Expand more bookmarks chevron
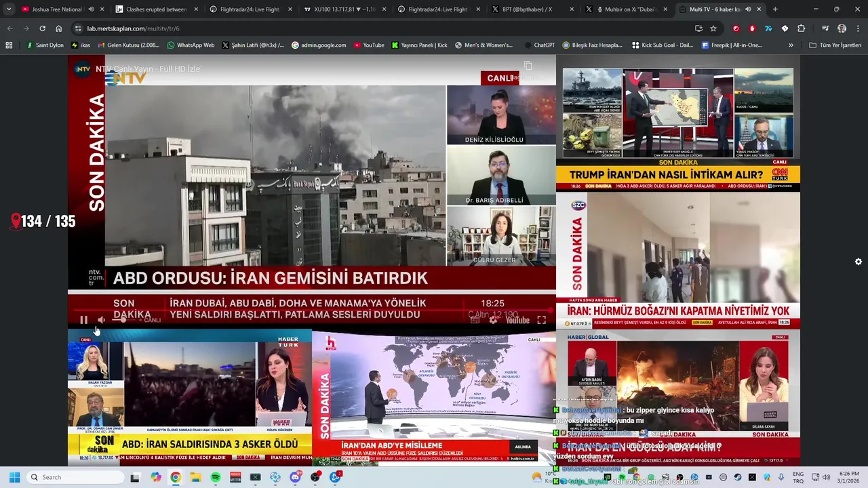 791,45
